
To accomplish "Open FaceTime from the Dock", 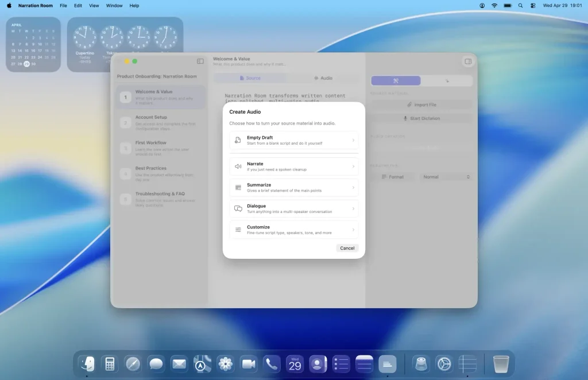I will (x=249, y=364).
